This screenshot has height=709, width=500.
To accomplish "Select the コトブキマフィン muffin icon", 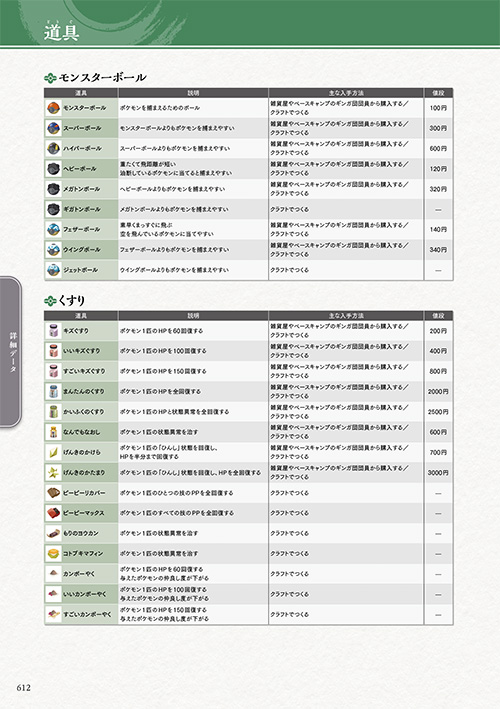I will pyautogui.click(x=53, y=553).
